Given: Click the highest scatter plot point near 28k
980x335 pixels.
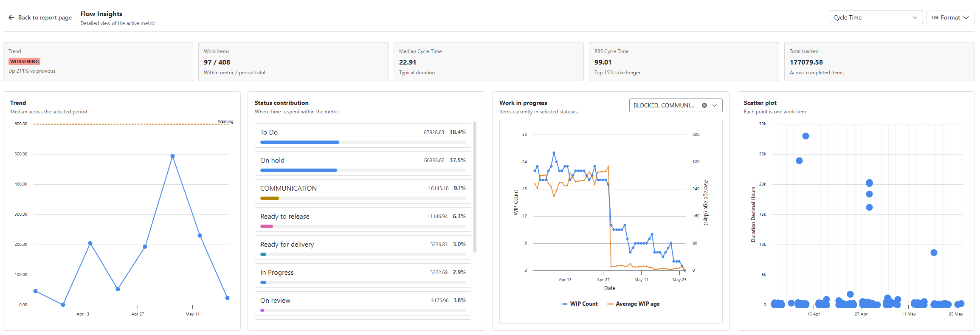Looking at the screenshot, I should [x=805, y=136].
